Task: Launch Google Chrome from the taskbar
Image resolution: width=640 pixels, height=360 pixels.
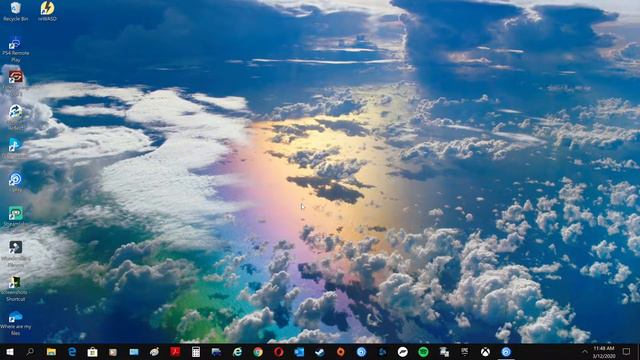Action: [258, 352]
